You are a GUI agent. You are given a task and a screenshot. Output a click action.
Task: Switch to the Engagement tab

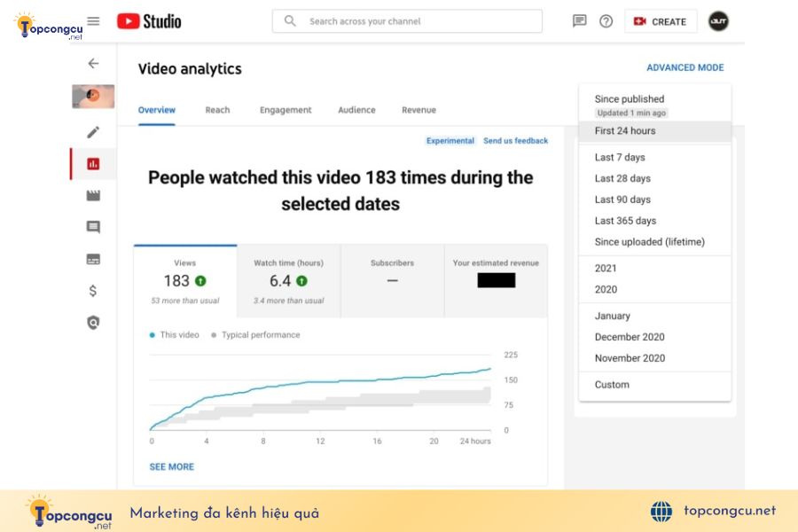[286, 110]
